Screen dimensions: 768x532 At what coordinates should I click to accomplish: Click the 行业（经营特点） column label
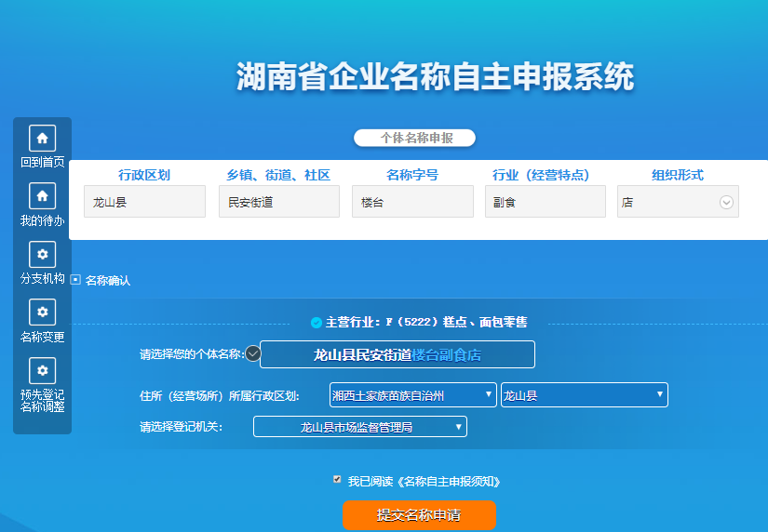[541, 175]
